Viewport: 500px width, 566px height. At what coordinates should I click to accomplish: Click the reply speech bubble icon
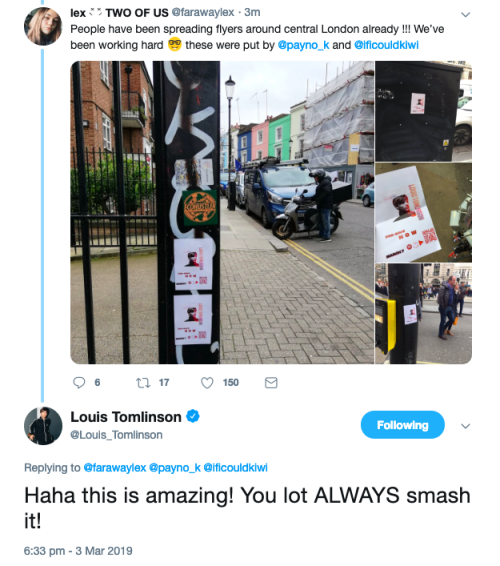(x=79, y=383)
